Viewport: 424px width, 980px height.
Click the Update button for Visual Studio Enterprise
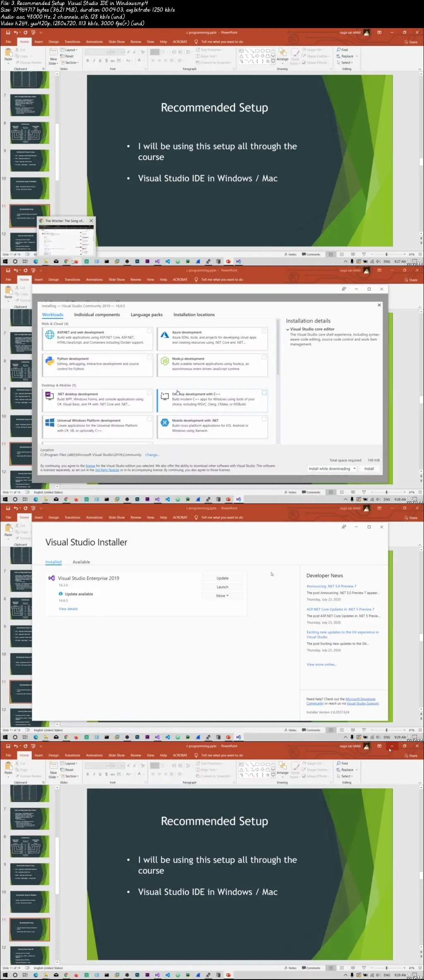click(x=222, y=578)
